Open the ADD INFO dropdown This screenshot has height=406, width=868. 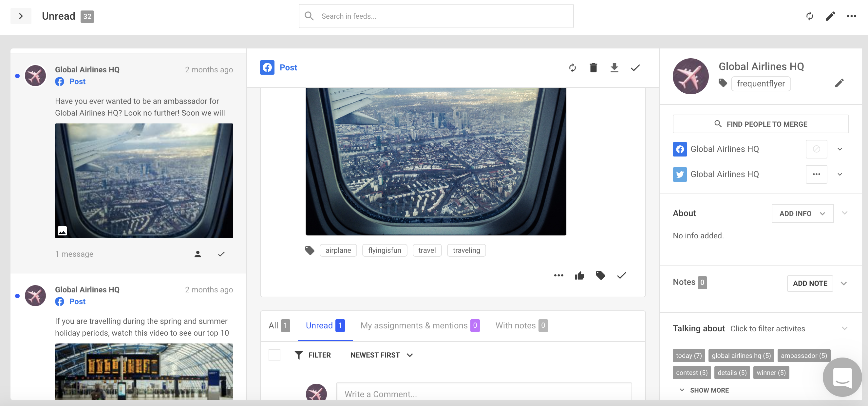tap(802, 213)
